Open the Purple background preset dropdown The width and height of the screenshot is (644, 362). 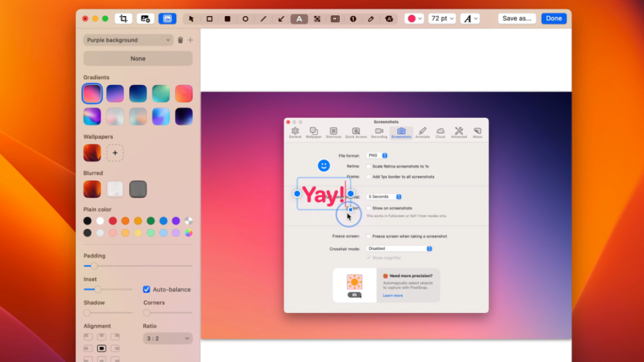[129, 40]
